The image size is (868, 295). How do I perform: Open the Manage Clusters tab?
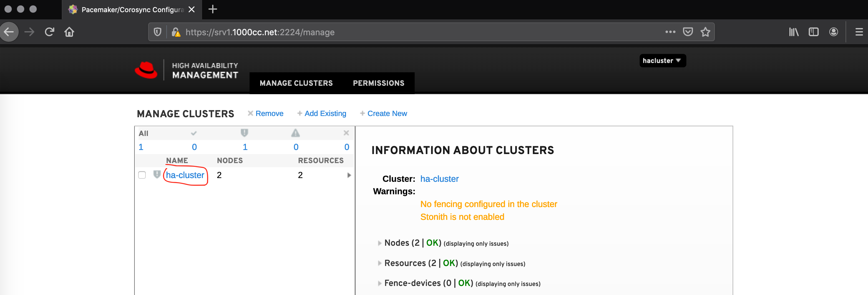(296, 83)
